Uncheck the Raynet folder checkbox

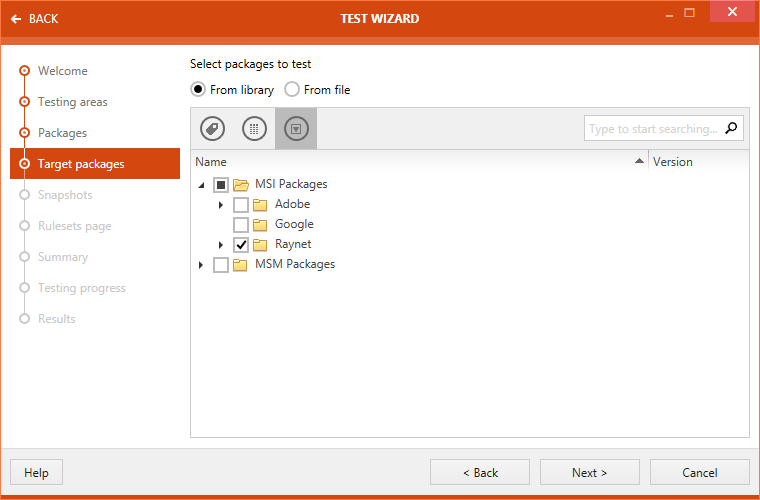241,245
